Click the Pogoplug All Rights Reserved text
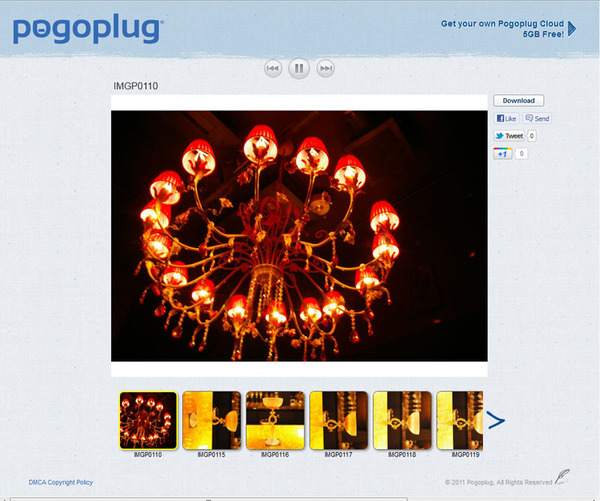Image resolution: width=600 pixels, height=501 pixels. 498,482
